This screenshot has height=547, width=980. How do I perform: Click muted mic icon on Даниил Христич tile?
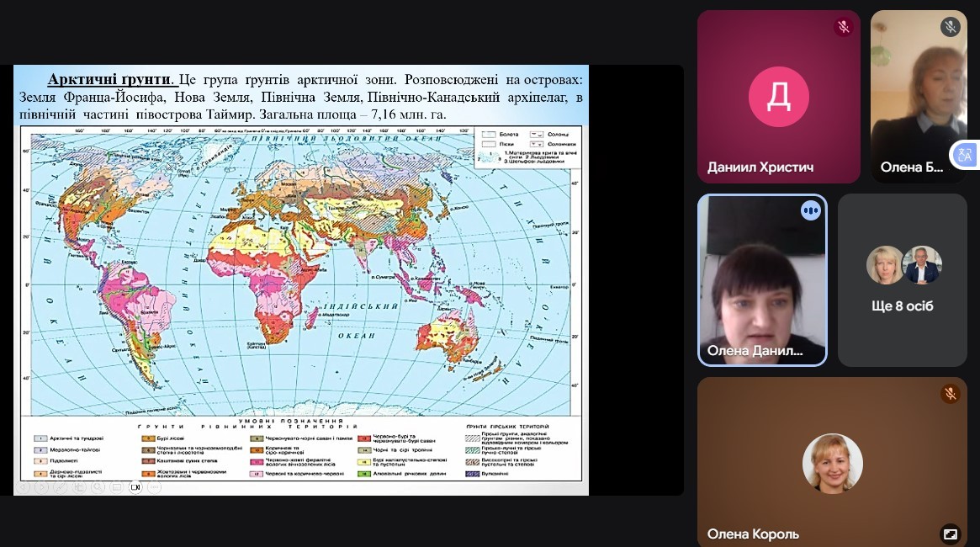(843, 27)
